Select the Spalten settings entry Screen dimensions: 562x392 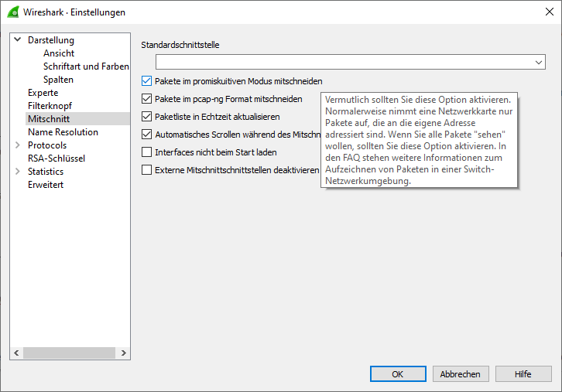click(58, 80)
